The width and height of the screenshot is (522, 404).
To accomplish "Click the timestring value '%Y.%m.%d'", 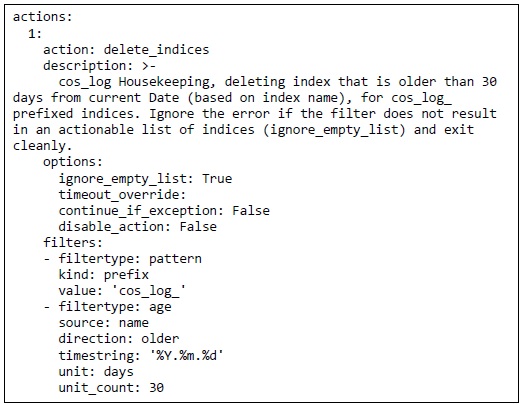I will [x=186, y=355].
